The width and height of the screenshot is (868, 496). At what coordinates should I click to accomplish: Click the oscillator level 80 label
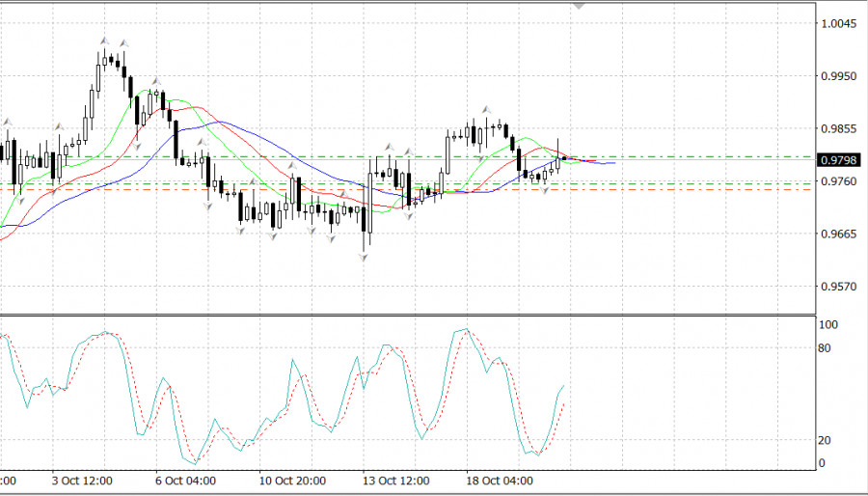coord(825,347)
